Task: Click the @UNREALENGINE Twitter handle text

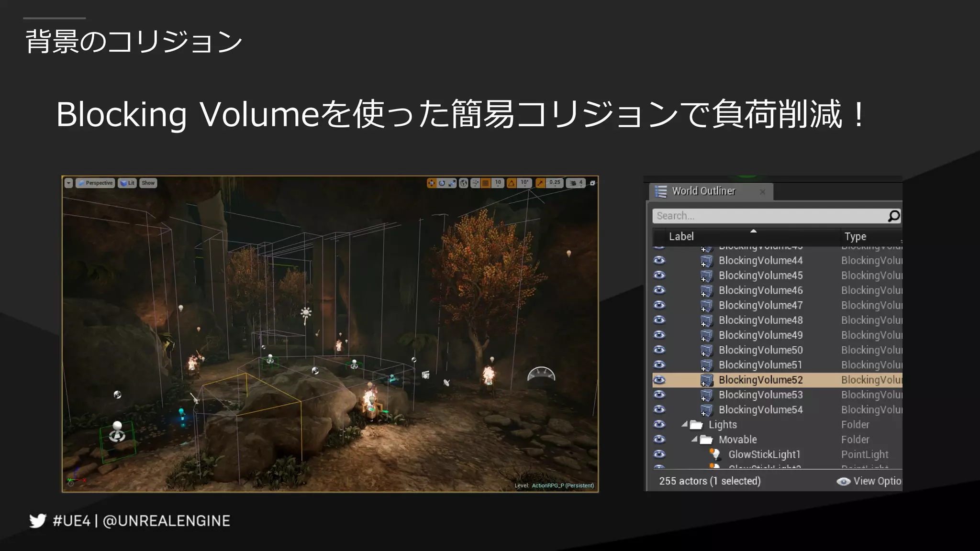Action: pos(167,521)
